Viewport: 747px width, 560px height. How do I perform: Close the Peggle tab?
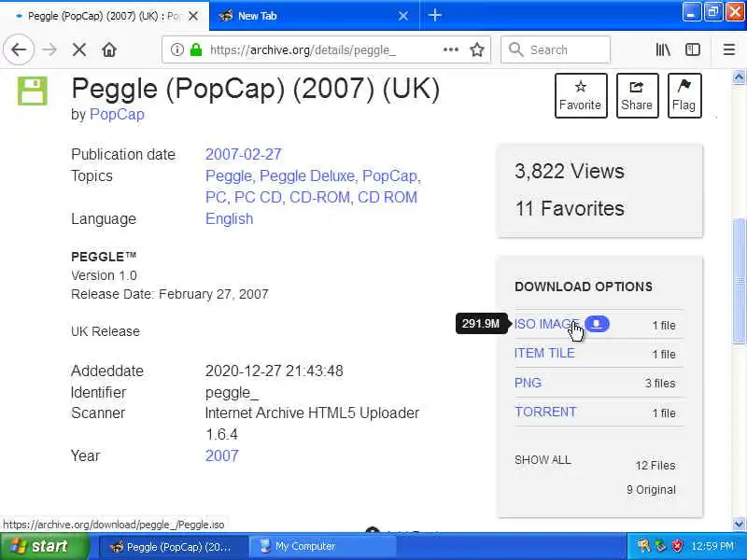(193, 16)
